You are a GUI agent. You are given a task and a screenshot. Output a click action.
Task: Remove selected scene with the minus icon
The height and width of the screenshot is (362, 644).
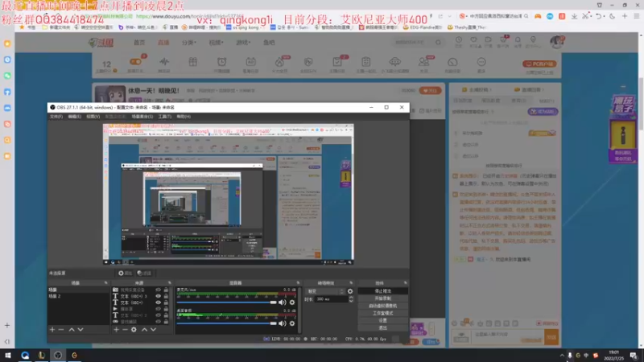61,330
